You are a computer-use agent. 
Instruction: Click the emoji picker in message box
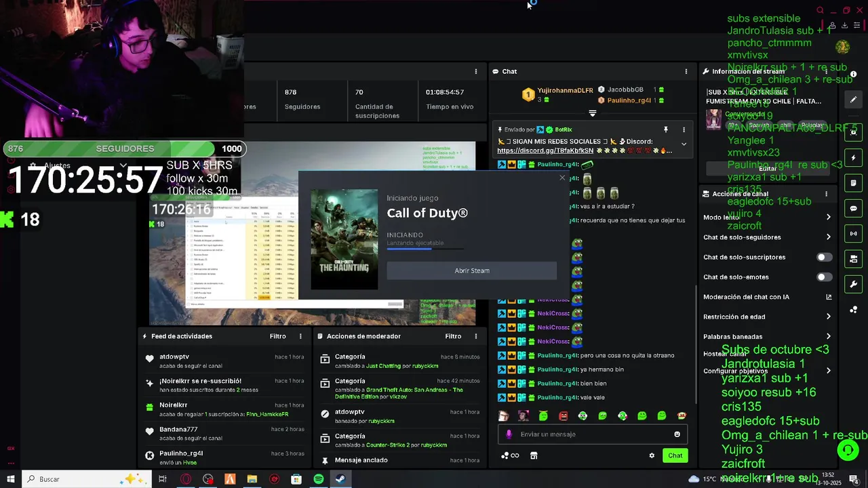pos(677,434)
